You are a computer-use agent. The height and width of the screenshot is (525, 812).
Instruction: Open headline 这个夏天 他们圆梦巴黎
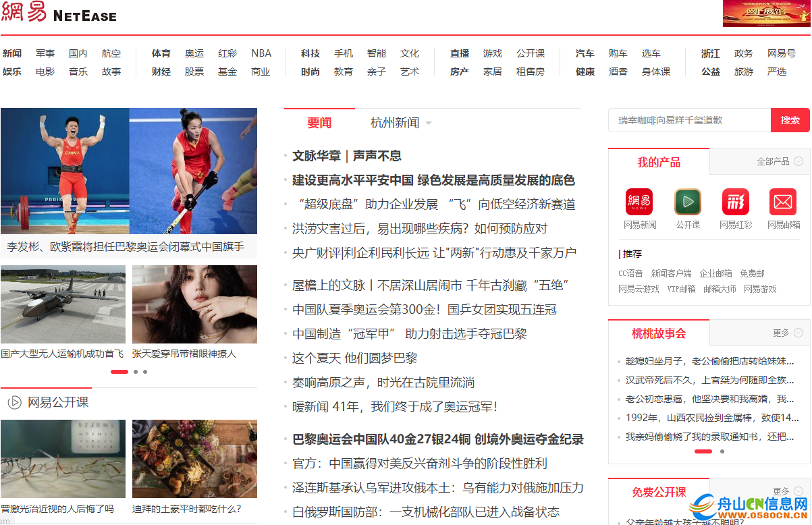point(355,358)
